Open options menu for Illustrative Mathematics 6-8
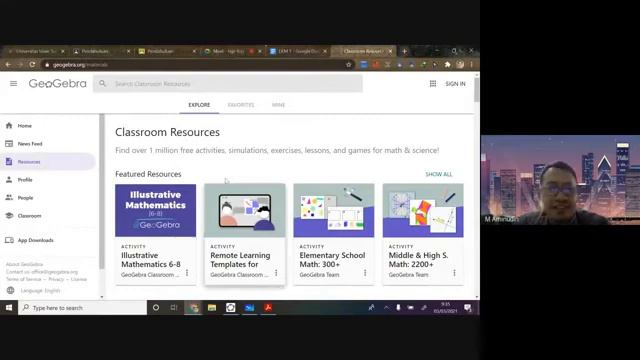This screenshot has height=360, width=640. [x=187, y=273]
